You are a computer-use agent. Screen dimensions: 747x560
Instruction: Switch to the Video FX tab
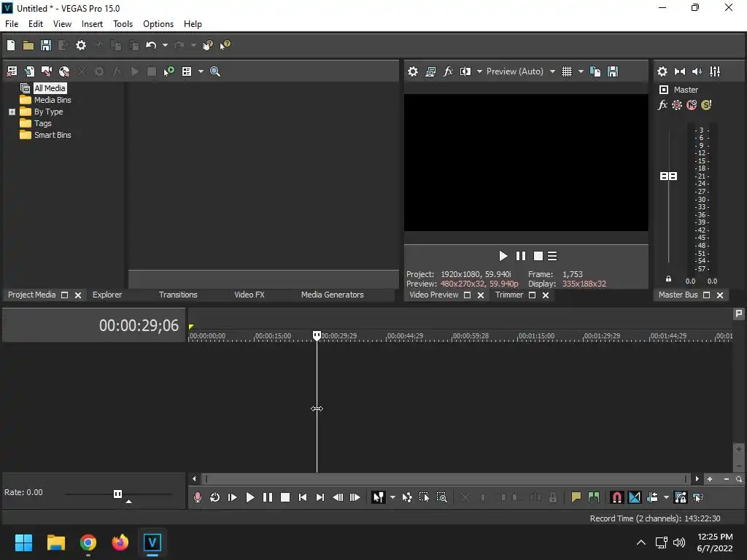249,295
